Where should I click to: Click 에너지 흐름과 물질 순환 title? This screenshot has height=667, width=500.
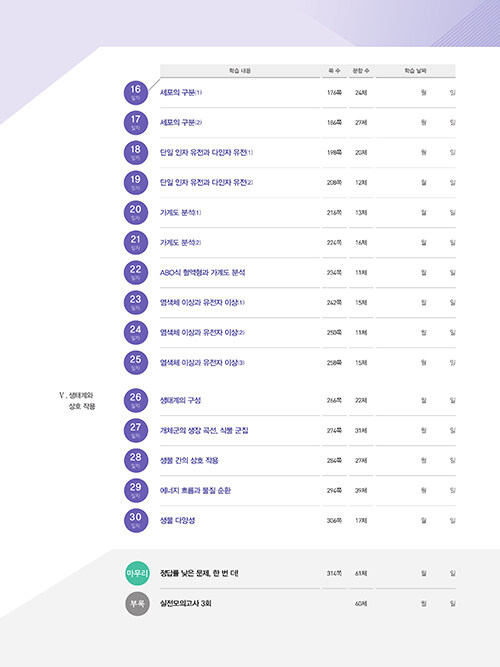(x=195, y=490)
